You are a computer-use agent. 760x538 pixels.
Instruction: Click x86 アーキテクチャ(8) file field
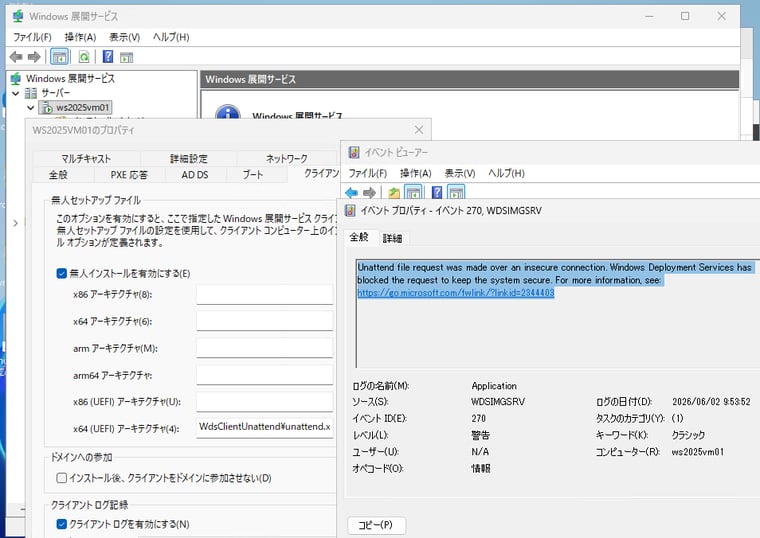(265, 294)
